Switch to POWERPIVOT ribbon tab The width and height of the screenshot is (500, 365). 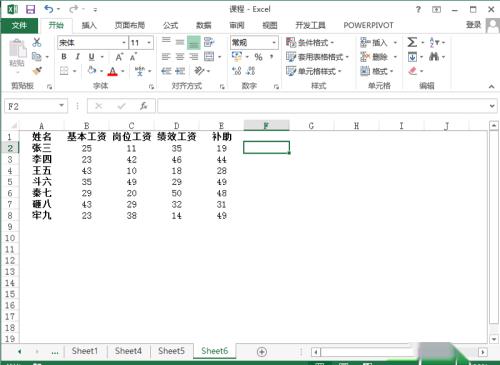pyautogui.click(x=368, y=25)
